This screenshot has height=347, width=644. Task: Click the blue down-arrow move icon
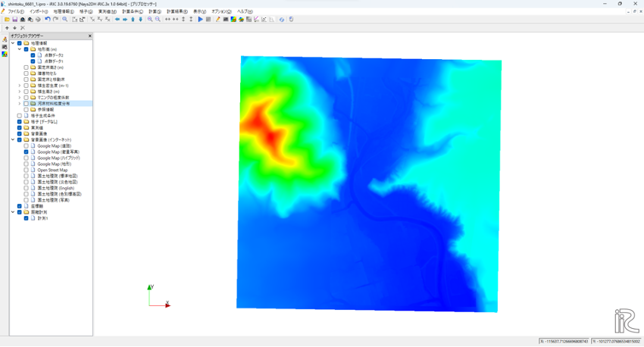(x=140, y=19)
